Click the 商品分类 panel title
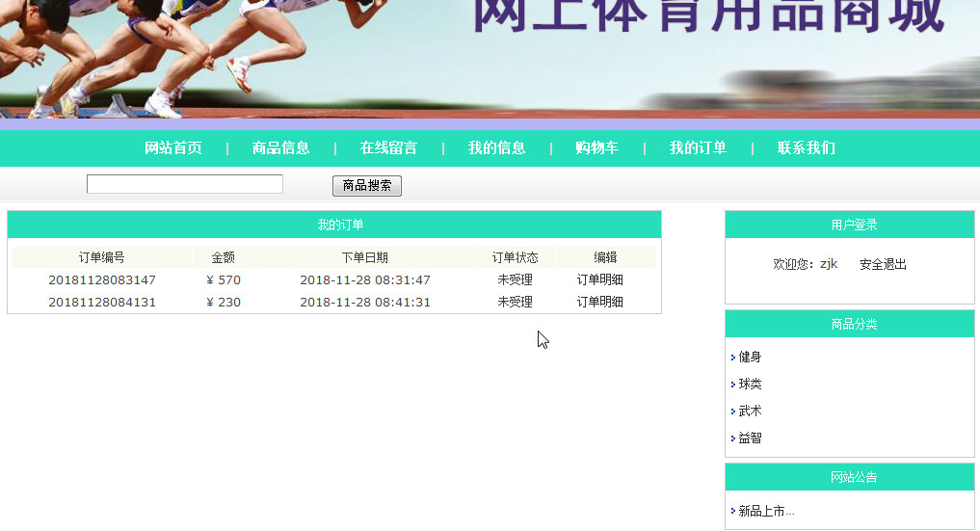This screenshot has width=980, height=531. point(854,324)
